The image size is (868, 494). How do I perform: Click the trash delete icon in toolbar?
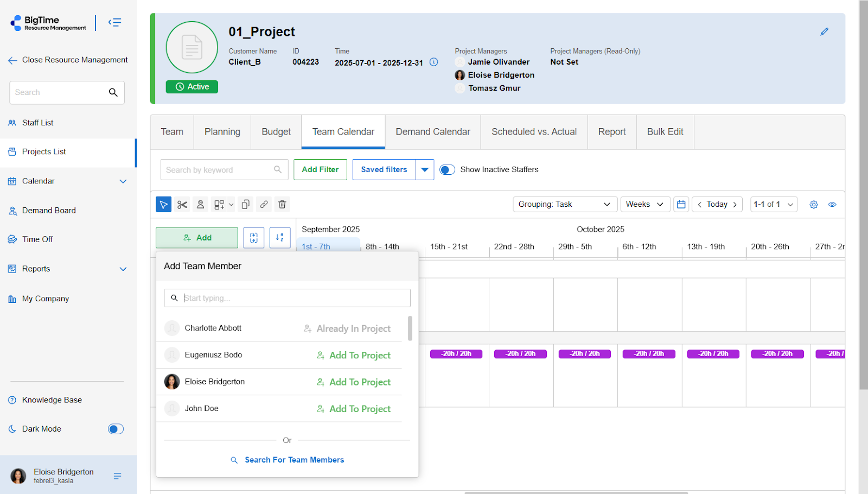(282, 205)
